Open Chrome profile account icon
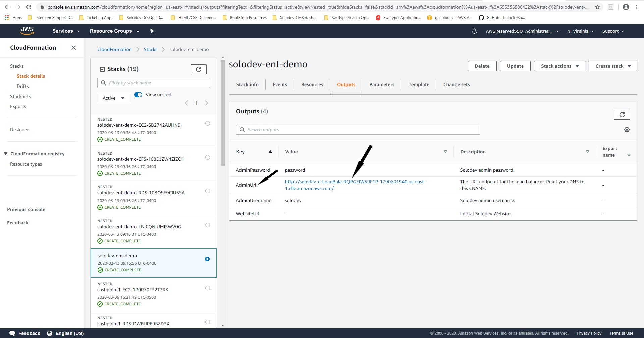This screenshot has width=644, height=338. click(626, 7)
